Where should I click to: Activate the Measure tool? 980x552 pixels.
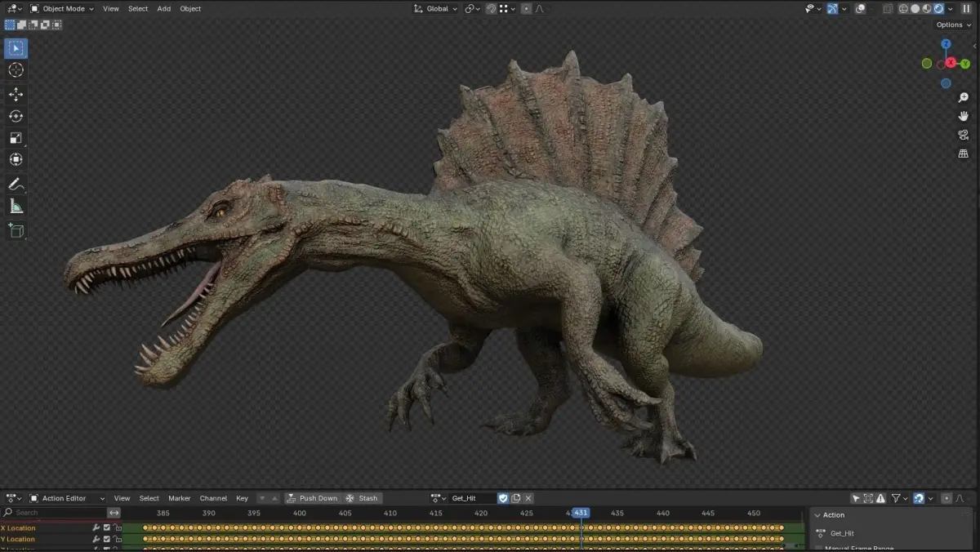click(16, 207)
